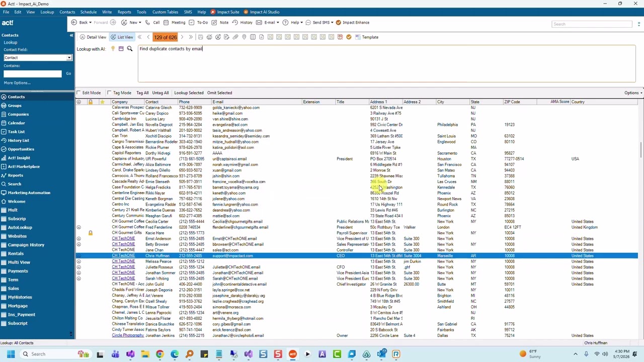Screen dimensions: 644x362
Task: Click the AI lightbulb suggestion icon
Action: click(113, 49)
